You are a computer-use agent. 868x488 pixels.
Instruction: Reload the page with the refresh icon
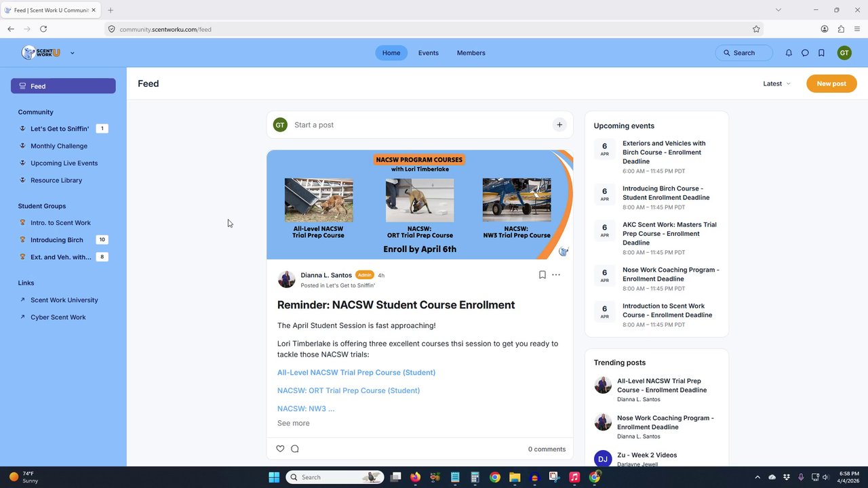pos(43,29)
